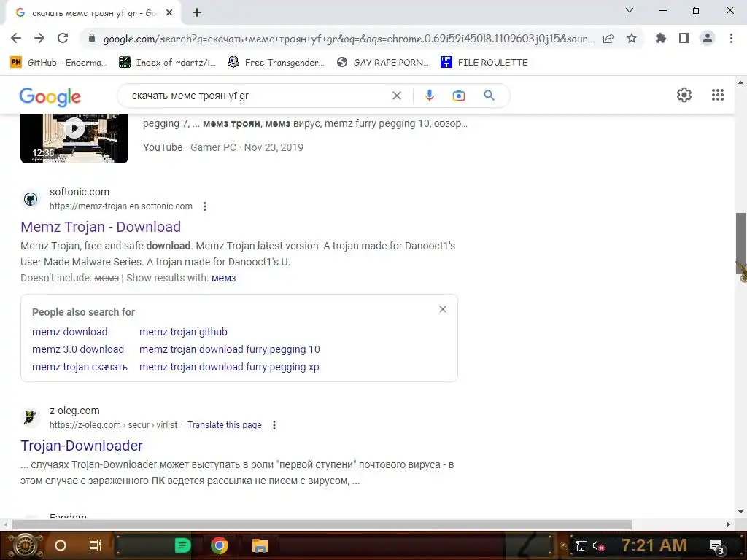Image resolution: width=747 pixels, height=560 pixels.
Task: Open green notes app on taskbar
Action: coord(182,545)
